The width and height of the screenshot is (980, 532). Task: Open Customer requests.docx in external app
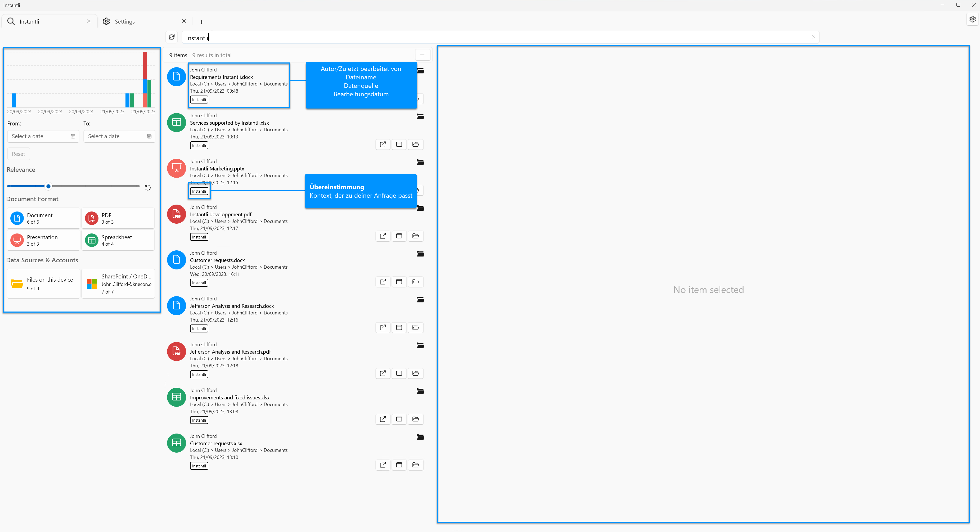pos(383,282)
